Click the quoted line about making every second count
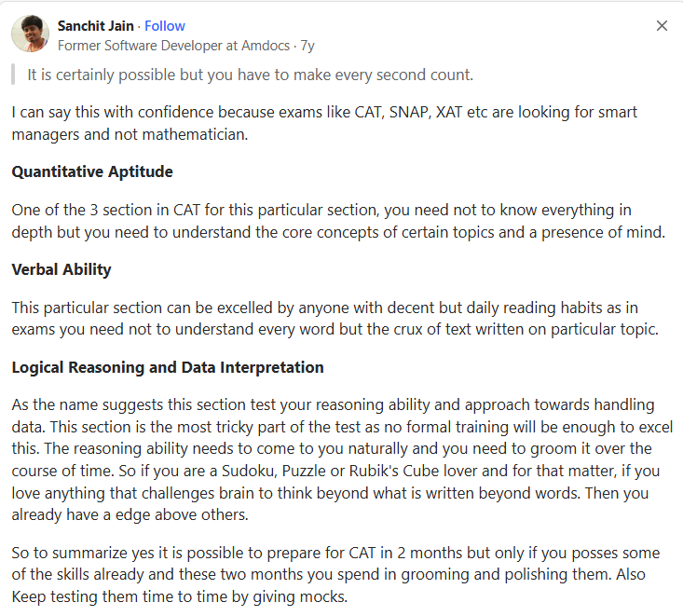 [251, 75]
